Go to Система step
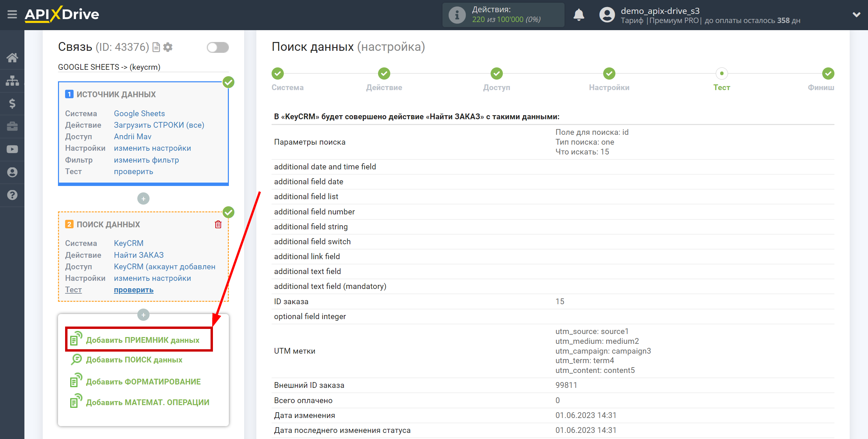The image size is (868, 439). [277, 74]
